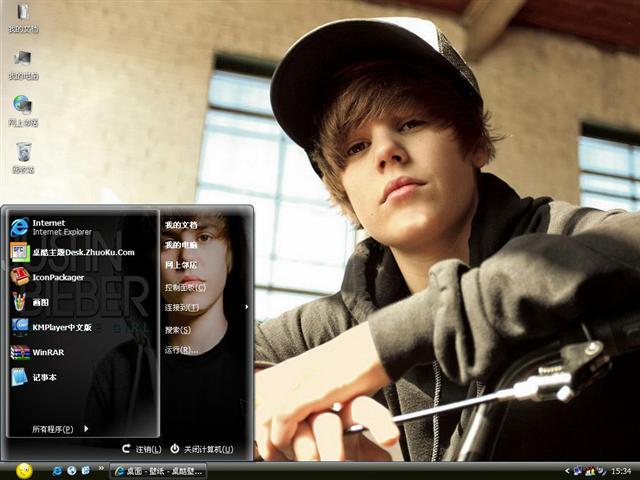Show more quick launch items via » chevron
The image size is (640, 480).
101,469
